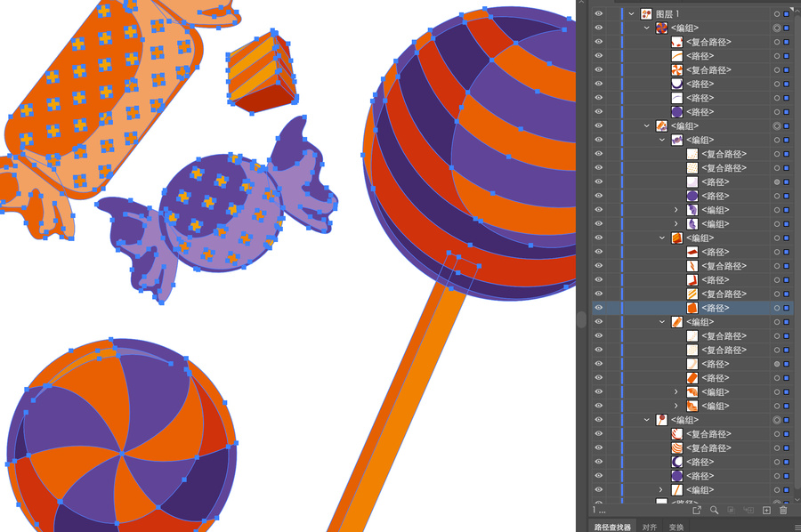Click the 图层 1 layer thumbnail
Image resolution: width=801 pixels, height=532 pixels.
[646, 13]
